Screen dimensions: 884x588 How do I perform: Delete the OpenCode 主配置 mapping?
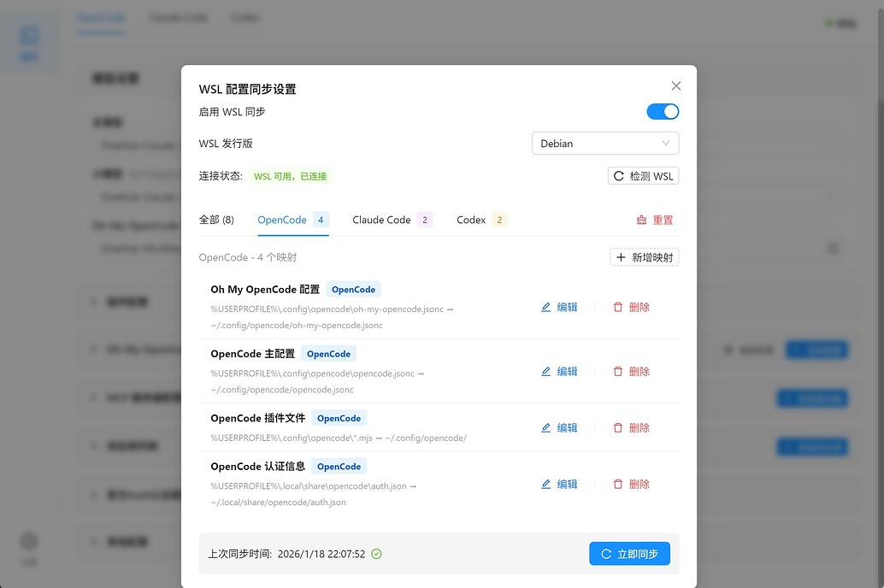tap(632, 372)
